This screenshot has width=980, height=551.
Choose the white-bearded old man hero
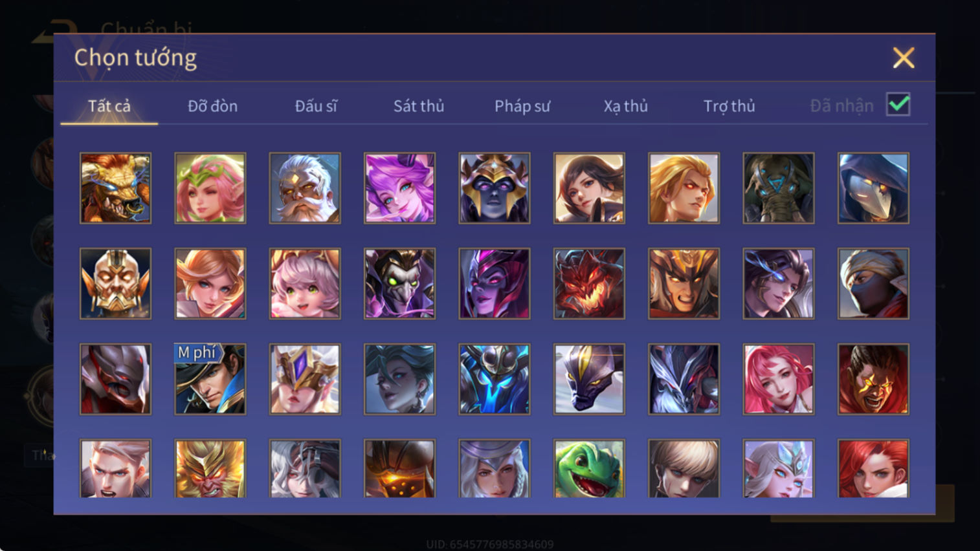pos(305,188)
